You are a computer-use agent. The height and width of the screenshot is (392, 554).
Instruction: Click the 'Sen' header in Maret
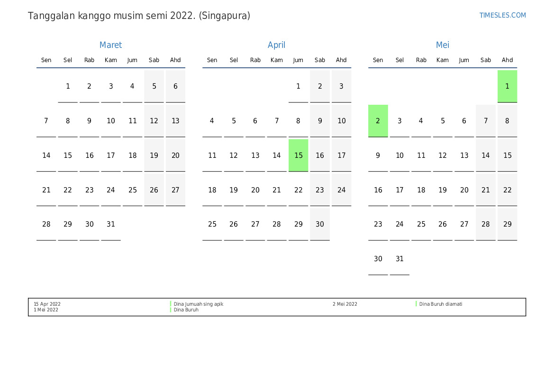46,60
